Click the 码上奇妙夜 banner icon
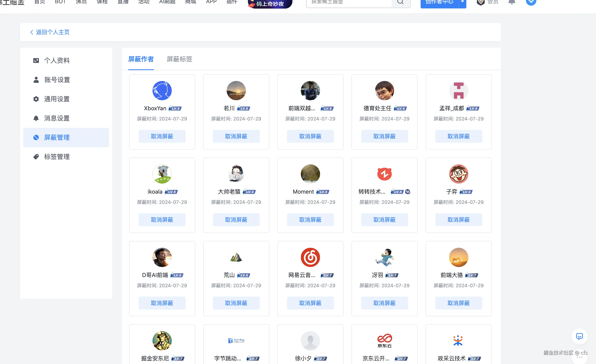Screen dimensions: 596x364 (270, 3)
